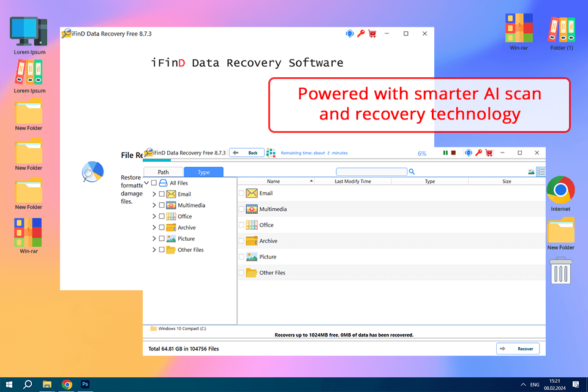
Task: Open File Explorer from the taskbar
Action: coord(47,384)
